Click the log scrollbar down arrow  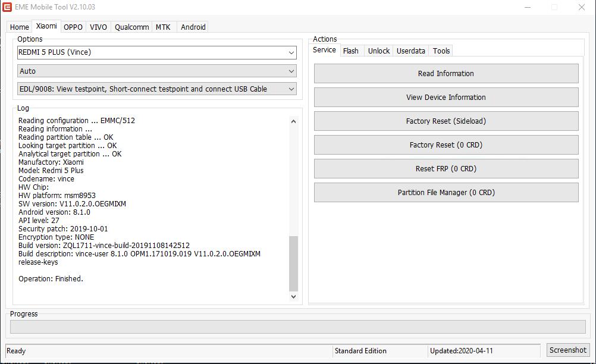tap(293, 297)
